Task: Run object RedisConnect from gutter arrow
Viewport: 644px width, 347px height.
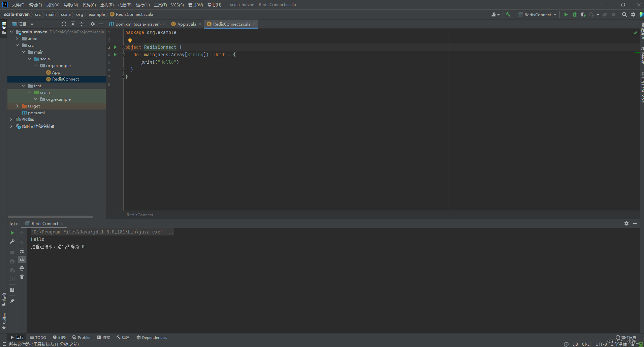Action: (x=115, y=47)
